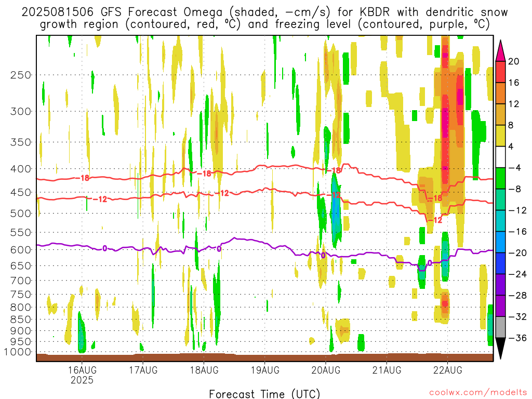Click the orange 12-16 colorbar segment

pos(500,93)
